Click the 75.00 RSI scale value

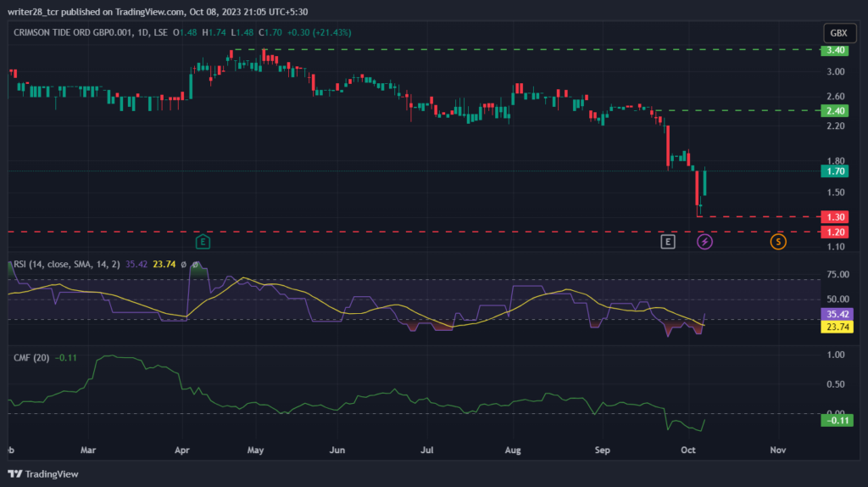tap(837, 274)
